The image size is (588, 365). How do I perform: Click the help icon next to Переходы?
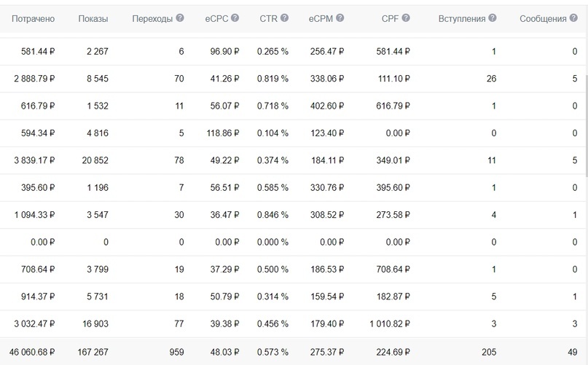tap(180, 18)
